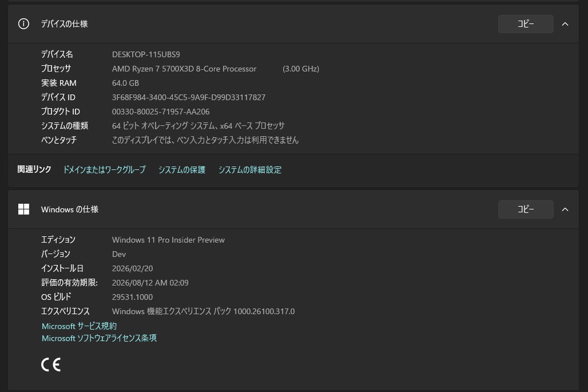Screen dimensions: 588x392
Task: Open Microsoft ソフトウェアライセンス条項 link
Action: pos(99,338)
